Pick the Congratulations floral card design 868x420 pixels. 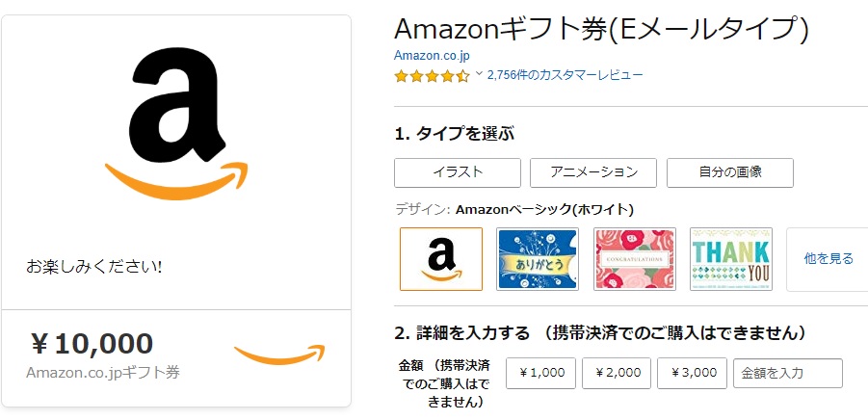pyautogui.click(x=635, y=259)
